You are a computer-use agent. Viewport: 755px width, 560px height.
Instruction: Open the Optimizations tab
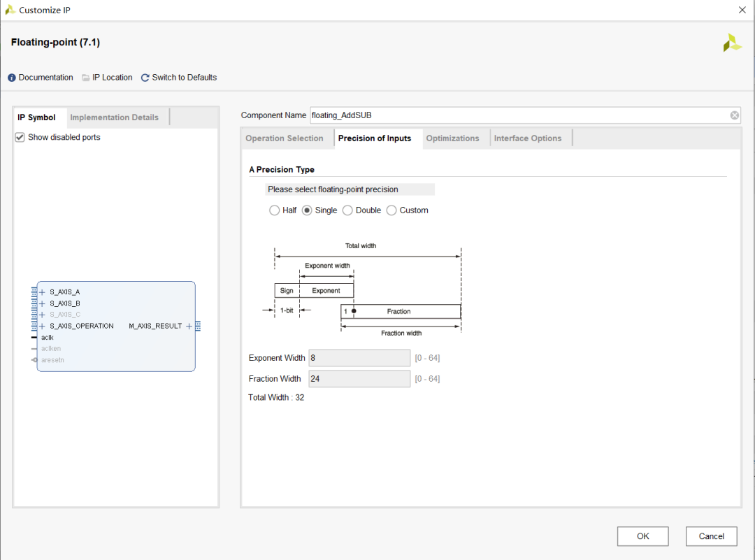(x=452, y=138)
